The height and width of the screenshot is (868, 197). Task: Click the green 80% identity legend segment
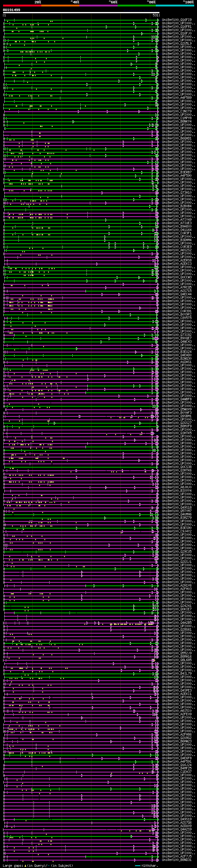[137, 6]
